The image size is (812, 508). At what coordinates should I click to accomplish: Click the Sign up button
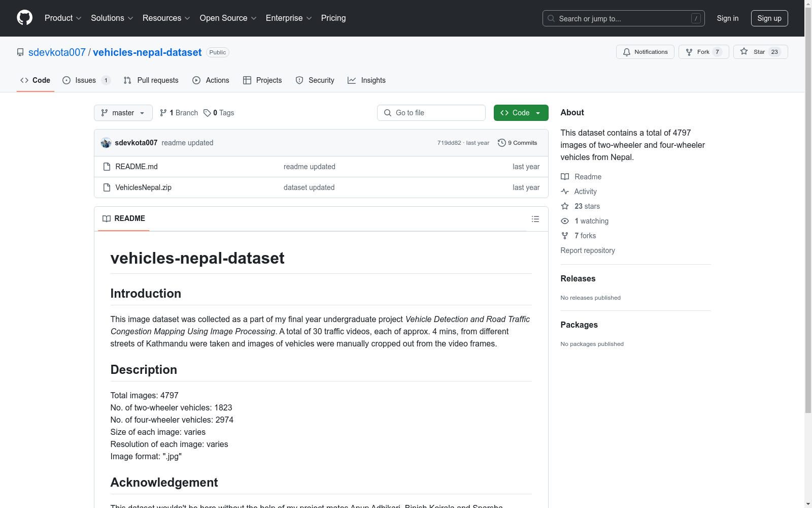(769, 18)
